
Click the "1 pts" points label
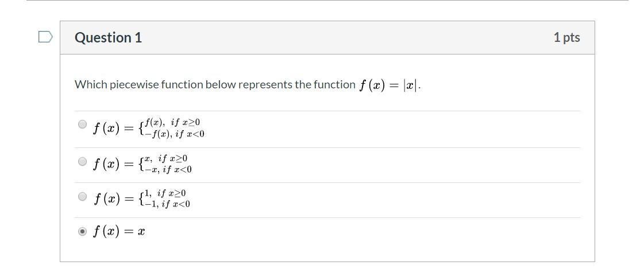coord(566,38)
